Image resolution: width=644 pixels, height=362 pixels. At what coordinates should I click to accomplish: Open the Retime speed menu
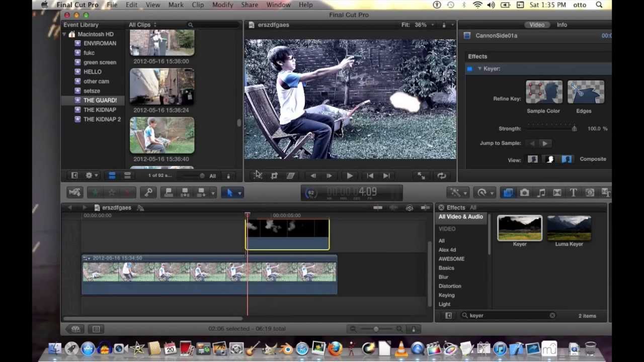485,193
